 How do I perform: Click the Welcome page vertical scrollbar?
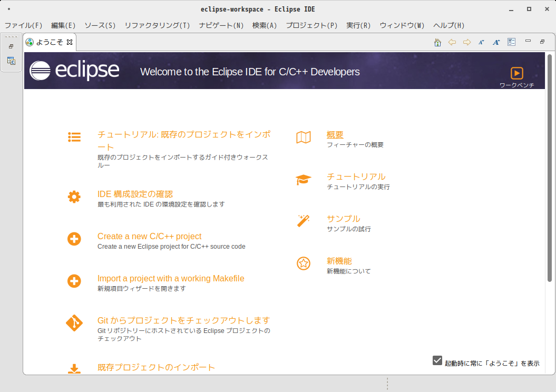point(549,168)
